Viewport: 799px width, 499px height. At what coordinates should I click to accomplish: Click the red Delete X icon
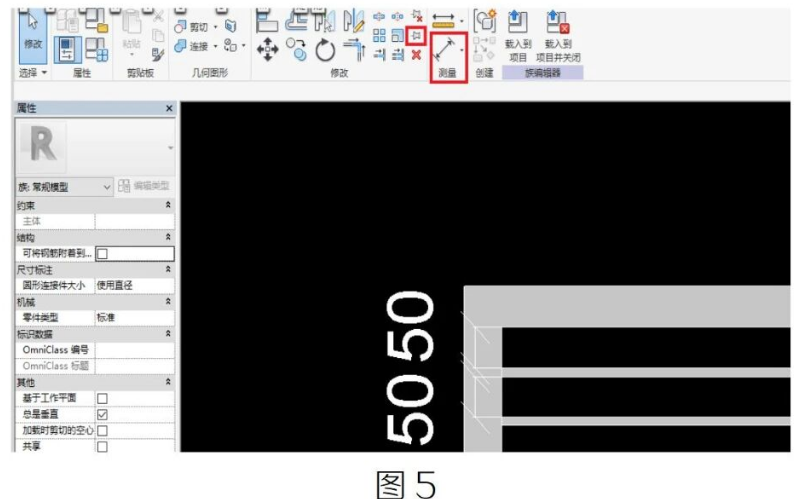point(416,54)
